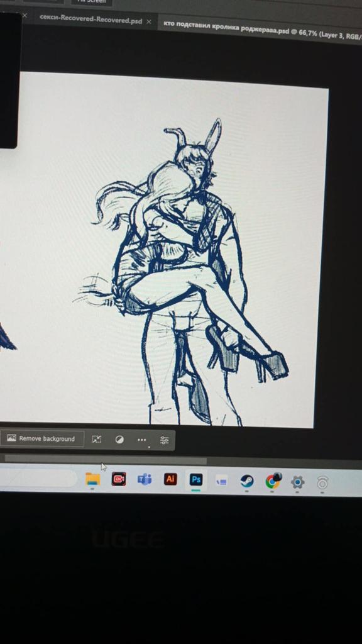Screen dimensions: 362x644
Task: Click the Photoshop icon in the taskbar
Action: tap(196, 480)
